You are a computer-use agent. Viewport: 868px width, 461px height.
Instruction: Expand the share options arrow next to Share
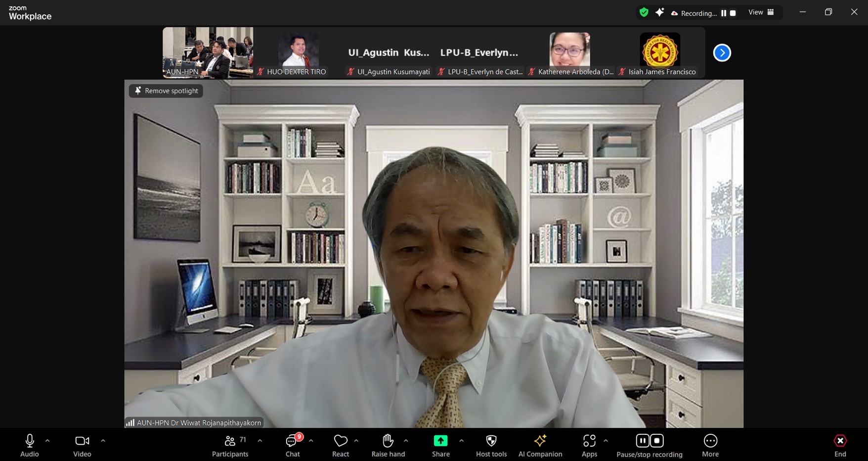coord(461,440)
